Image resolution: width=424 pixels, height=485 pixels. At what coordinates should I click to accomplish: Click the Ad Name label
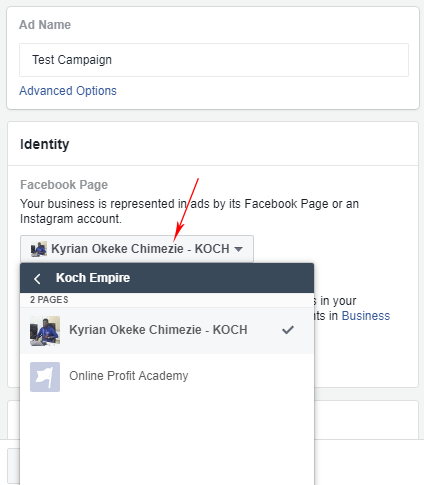[45, 25]
